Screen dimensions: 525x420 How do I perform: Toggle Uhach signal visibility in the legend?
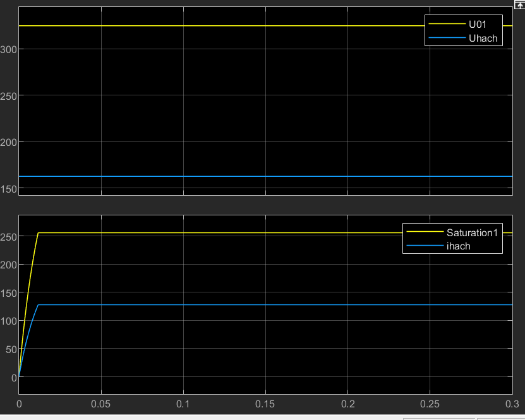(x=483, y=39)
